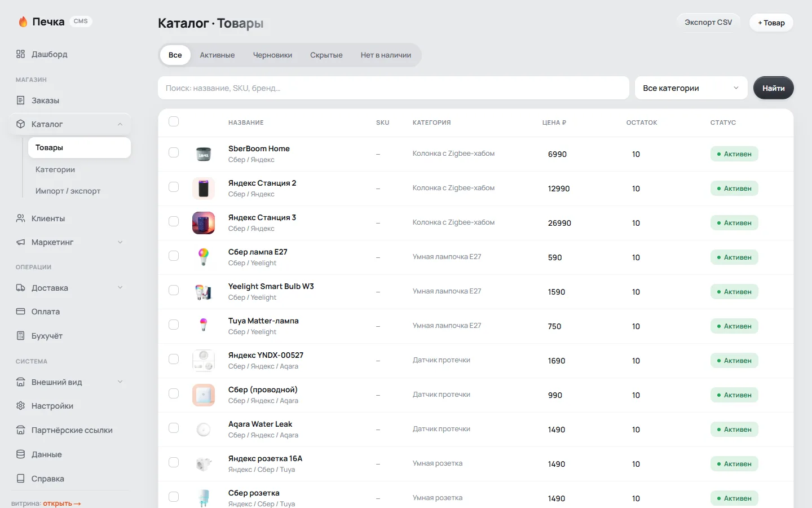Screen dimensions: 812x508
Task: Click the Маркетинг megaphone icon
Action: point(21,242)
